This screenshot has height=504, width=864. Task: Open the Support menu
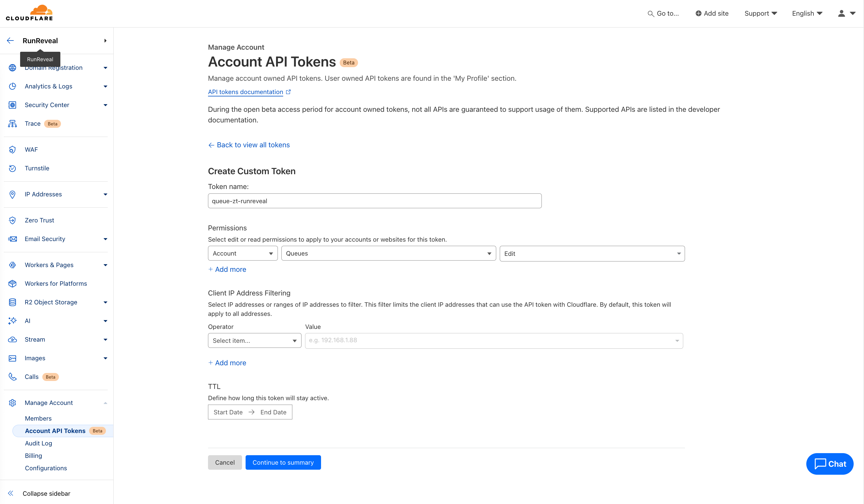point(760,13)
